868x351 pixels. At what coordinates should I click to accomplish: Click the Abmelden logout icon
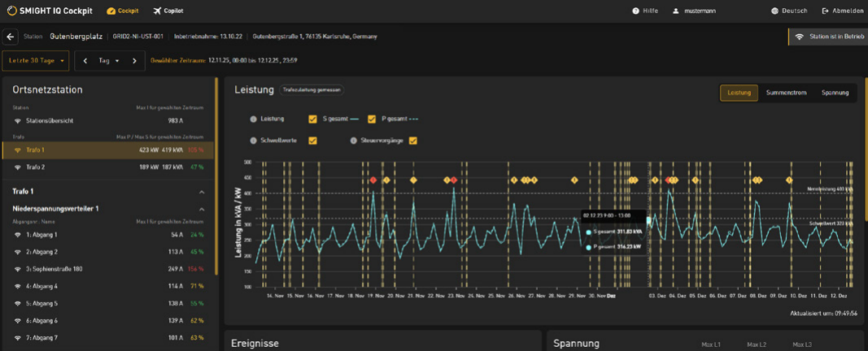tap(826, 11)
